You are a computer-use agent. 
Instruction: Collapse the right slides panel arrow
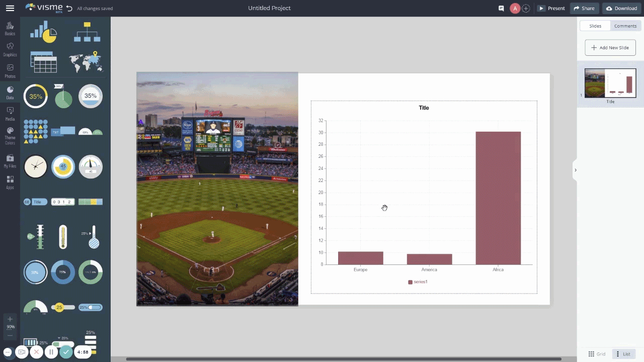pyautogui.click(x=575, y=170)
